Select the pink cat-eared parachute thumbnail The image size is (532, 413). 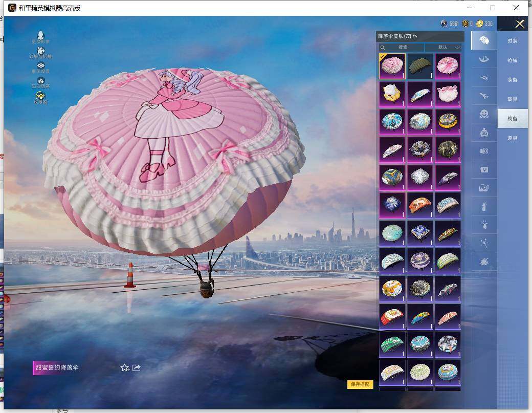click(448, 94)
